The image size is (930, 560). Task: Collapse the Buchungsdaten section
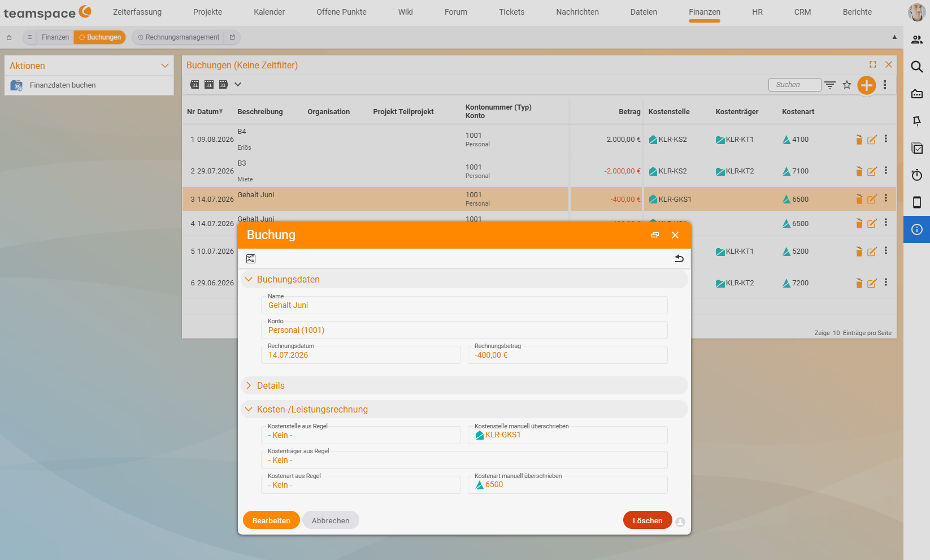point(249,279)
